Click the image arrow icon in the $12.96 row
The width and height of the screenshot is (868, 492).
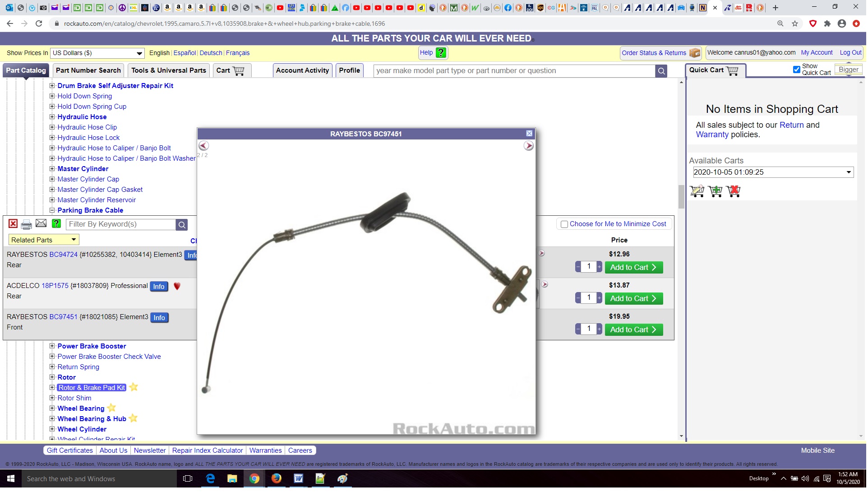(x=543, y=254)
